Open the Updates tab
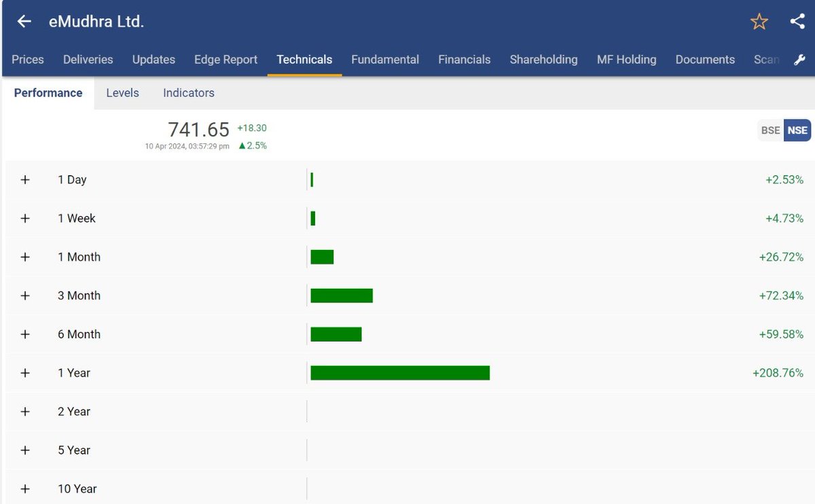This screenshot has height=504, width=815. (153, 60)
